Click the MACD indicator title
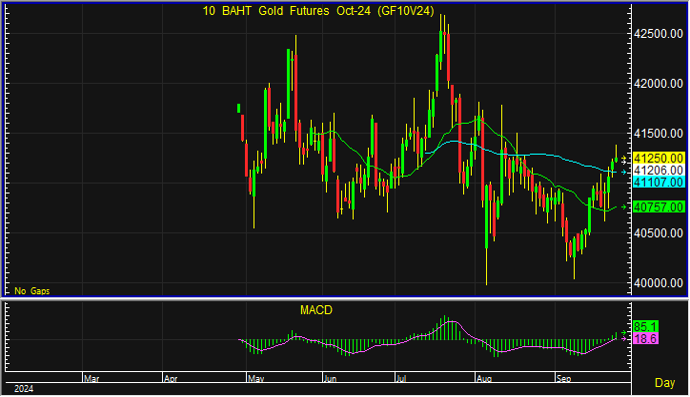Viewport: 690px width, 397px height. coord(316,310)
